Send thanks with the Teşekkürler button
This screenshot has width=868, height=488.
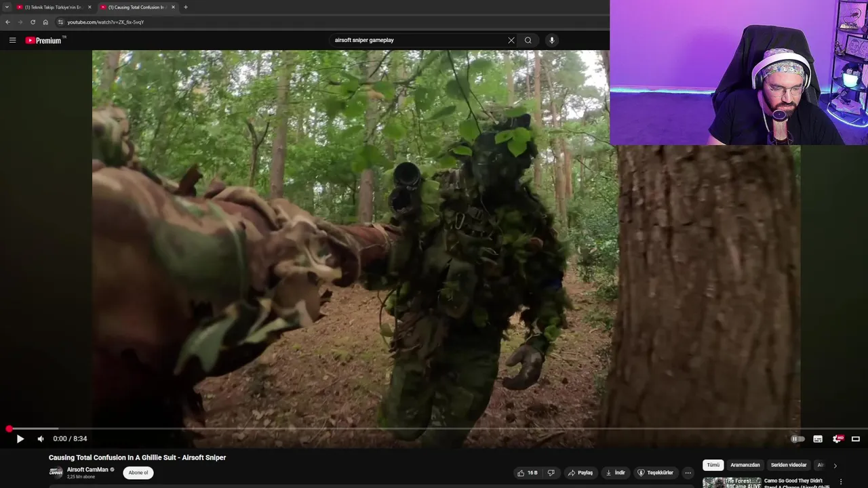[x=656, y=473]
